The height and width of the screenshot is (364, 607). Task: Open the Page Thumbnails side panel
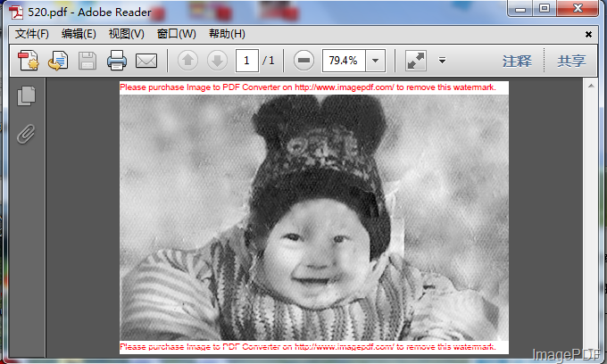pyautogui.click(x=26, y=96)
